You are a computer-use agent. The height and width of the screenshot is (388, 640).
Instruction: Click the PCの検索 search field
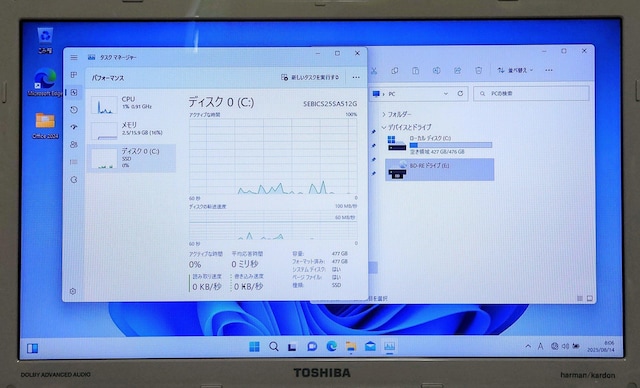coord(531,94)
